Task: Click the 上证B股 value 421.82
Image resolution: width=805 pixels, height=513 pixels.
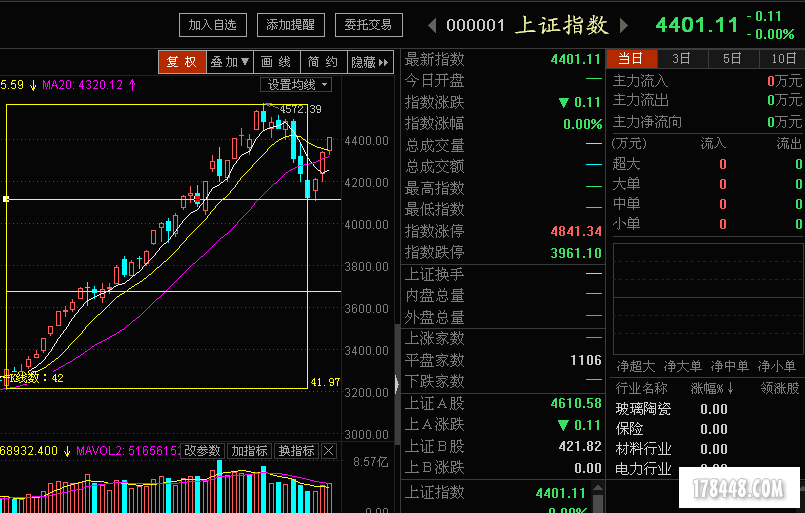Action: (580, 446)
